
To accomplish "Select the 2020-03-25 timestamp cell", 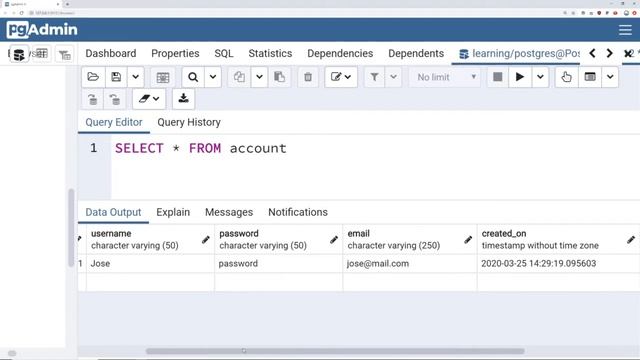I will coord(558,263).
